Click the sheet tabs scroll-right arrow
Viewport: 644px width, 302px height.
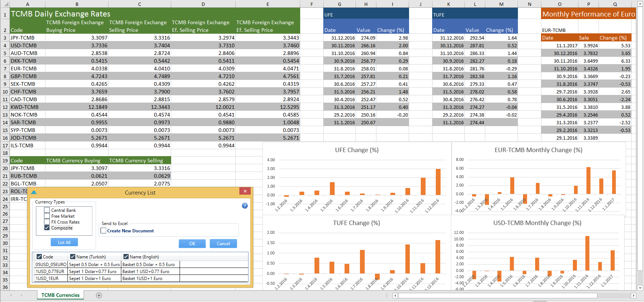[x=22, y=295]
